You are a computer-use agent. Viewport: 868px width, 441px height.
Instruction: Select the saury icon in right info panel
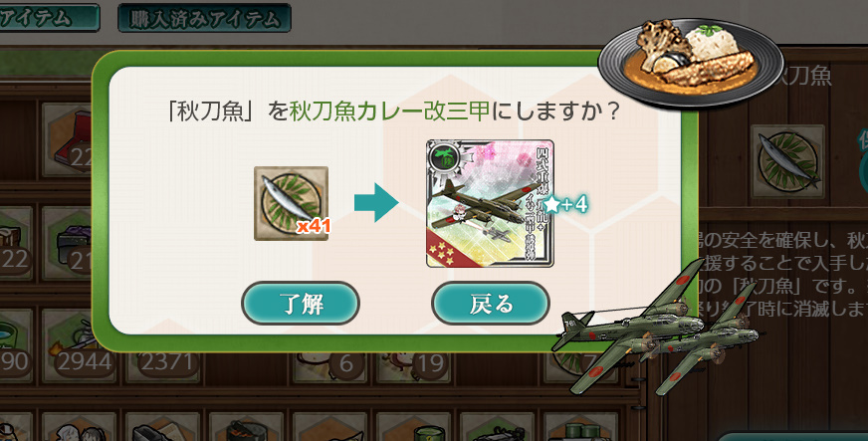click(787, 161)
